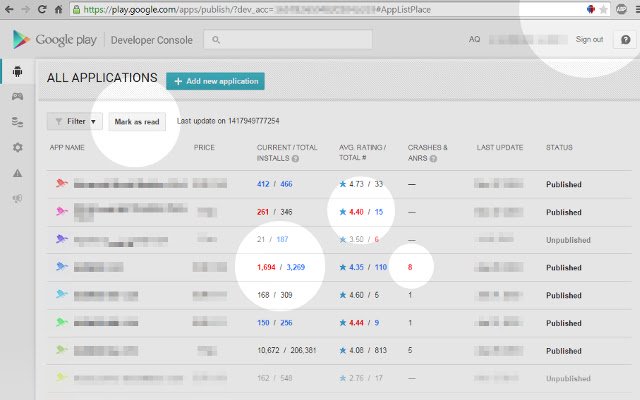This screenshot has width=640, height=400.
Task: Click rating 4.60 / 5
Action: 359,295
